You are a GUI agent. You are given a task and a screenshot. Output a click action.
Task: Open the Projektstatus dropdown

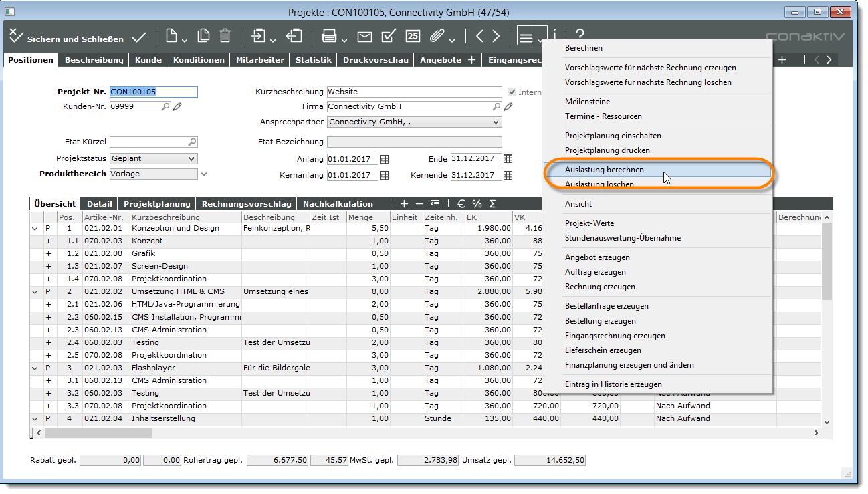[191, 159]
